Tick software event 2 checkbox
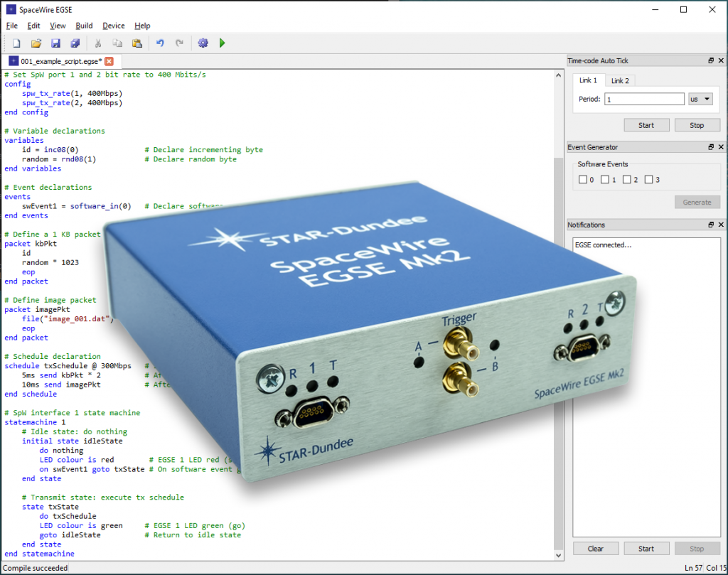Image resolution: width=728 pixels, height=575 pixels. click(x=626, y=180)
